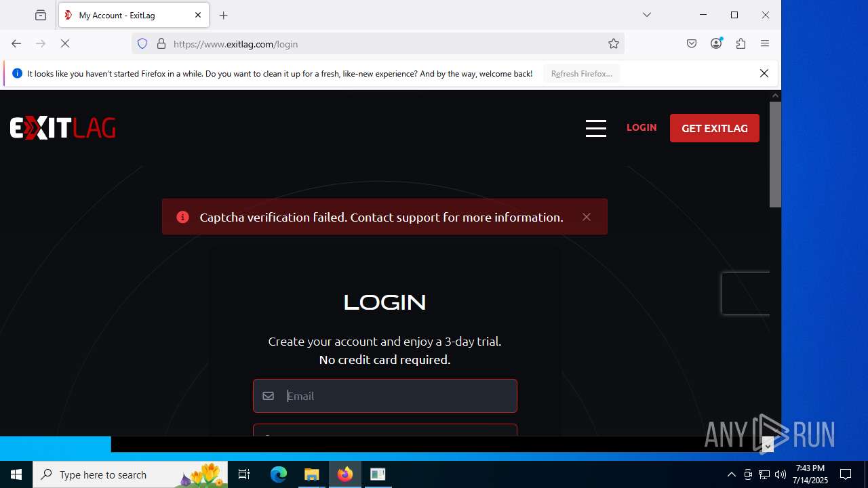
Task: Switch to Firefox in the taskbar
Action: (x=345, y=474)
